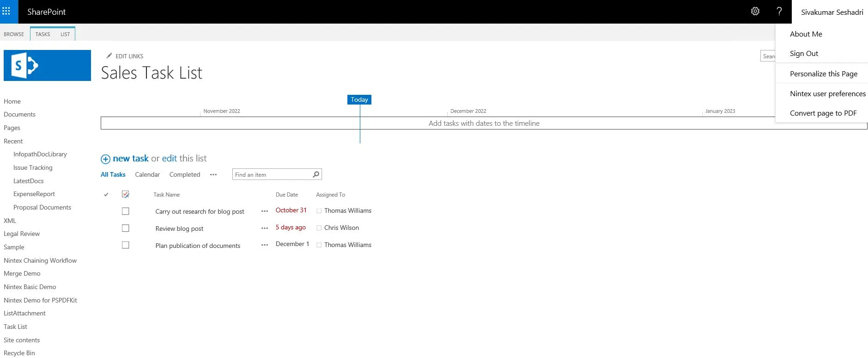This screenshot has height=358, width=868.
Task: Open the Recycle Bin link
Action: (x=19, y=353)
